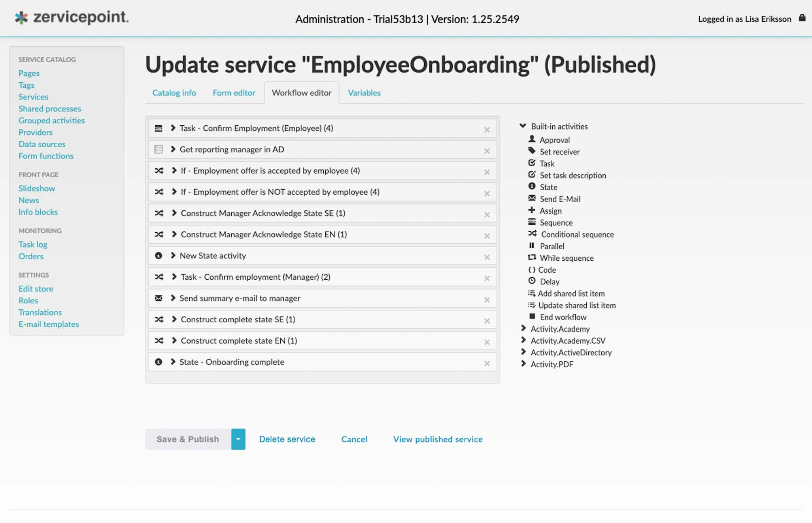This screenshot has height=523, width=812.
Task: Click the Send E-Mail envelope icon in activities
Action: tap(532, 198)
